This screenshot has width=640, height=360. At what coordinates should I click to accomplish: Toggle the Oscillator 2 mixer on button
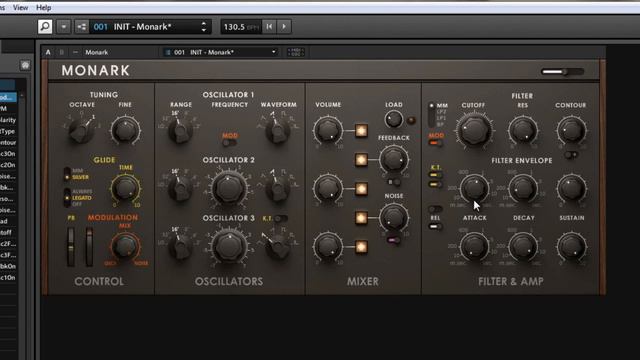(361, 189)
